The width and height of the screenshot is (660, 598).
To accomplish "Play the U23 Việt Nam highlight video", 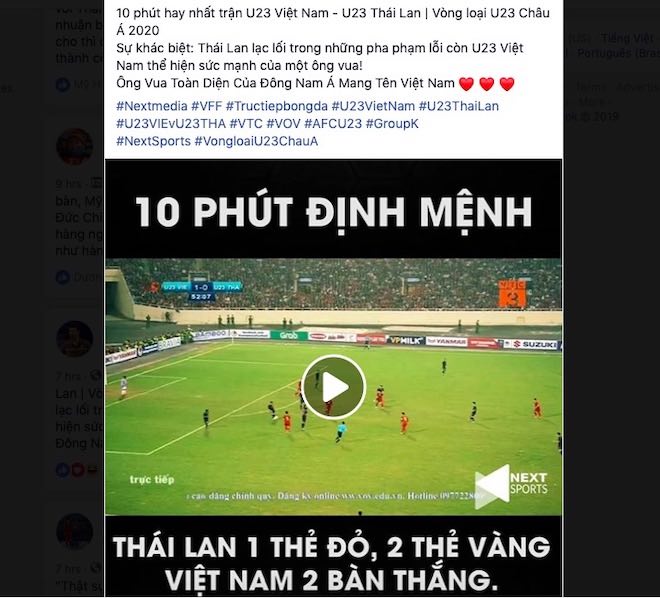I will [334, 387].
